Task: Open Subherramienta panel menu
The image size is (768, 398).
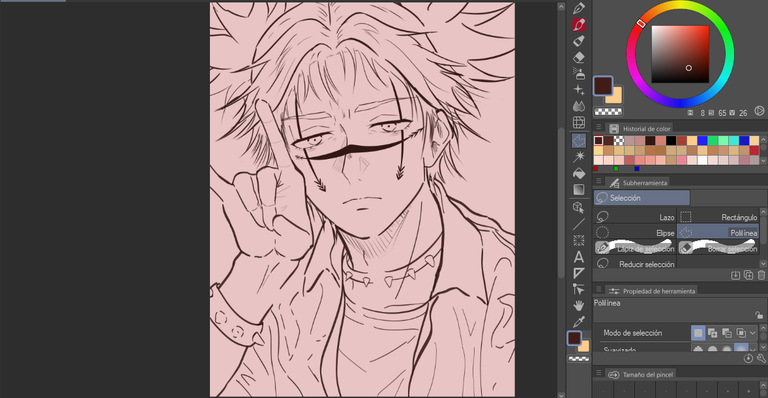Action: [599, 182]
